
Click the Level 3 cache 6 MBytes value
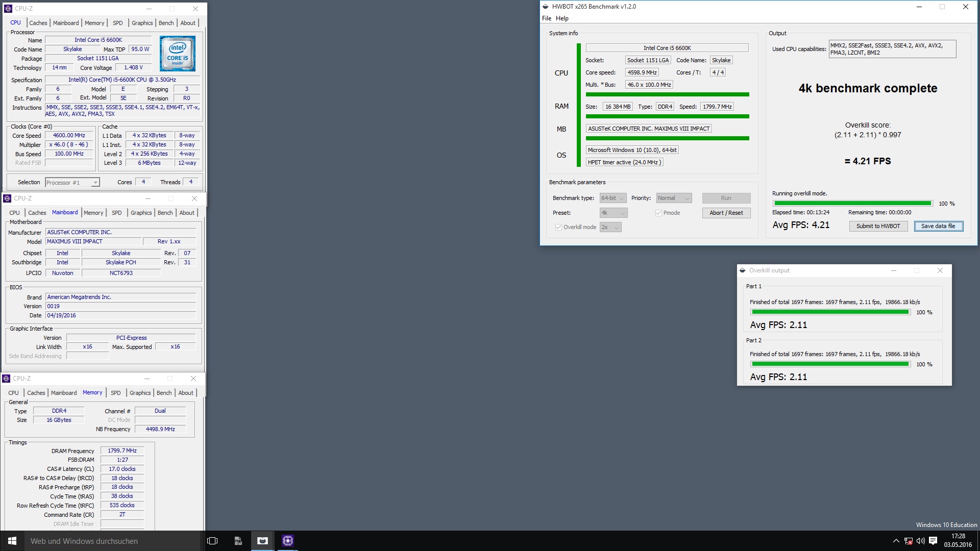pos(150,163)
